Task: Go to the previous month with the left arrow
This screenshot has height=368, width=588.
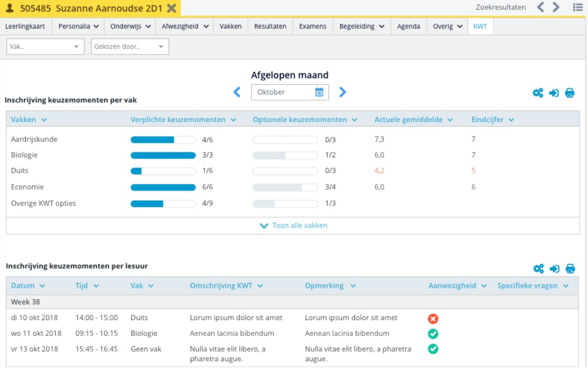Action: click(237, 92)
